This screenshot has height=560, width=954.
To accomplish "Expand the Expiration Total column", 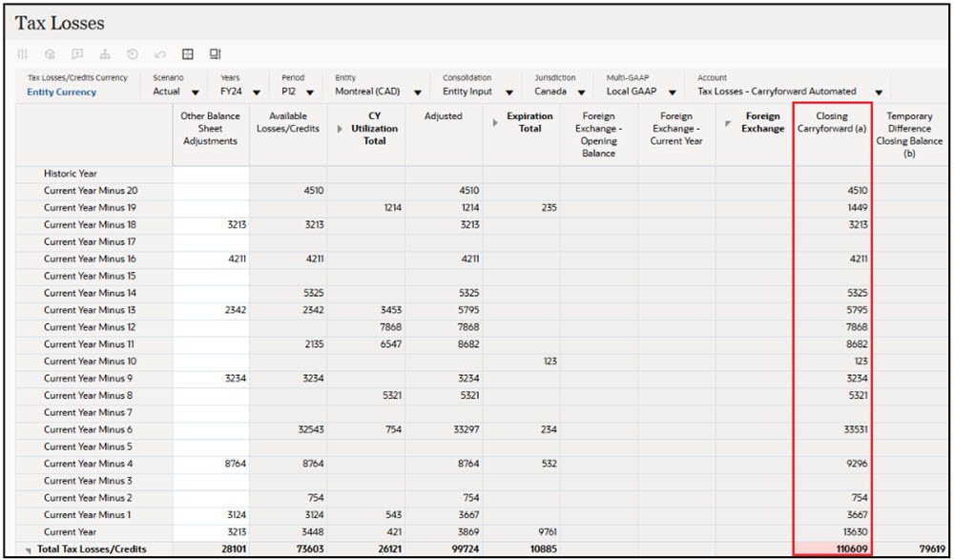I will click(x=494, y=123).
